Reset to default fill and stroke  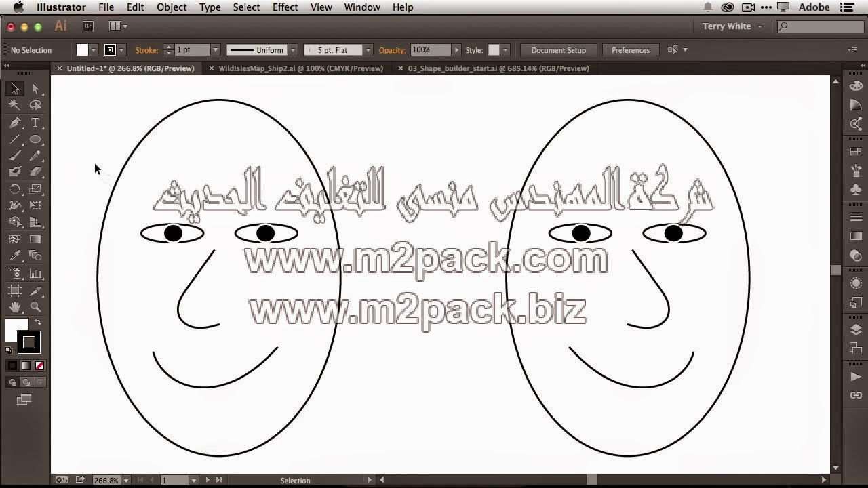pyautogui.click(x=9, y=350)
